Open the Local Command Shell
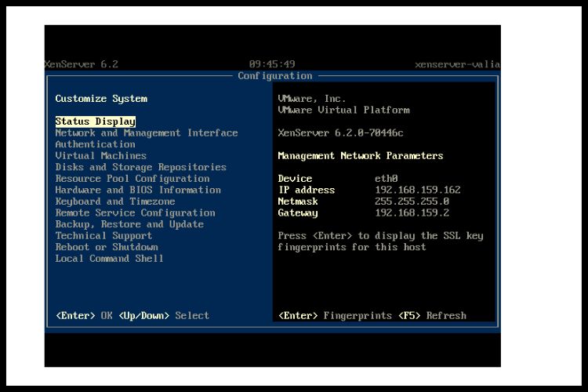Screen dimensions: 588x392 click(x=110, y=259)
